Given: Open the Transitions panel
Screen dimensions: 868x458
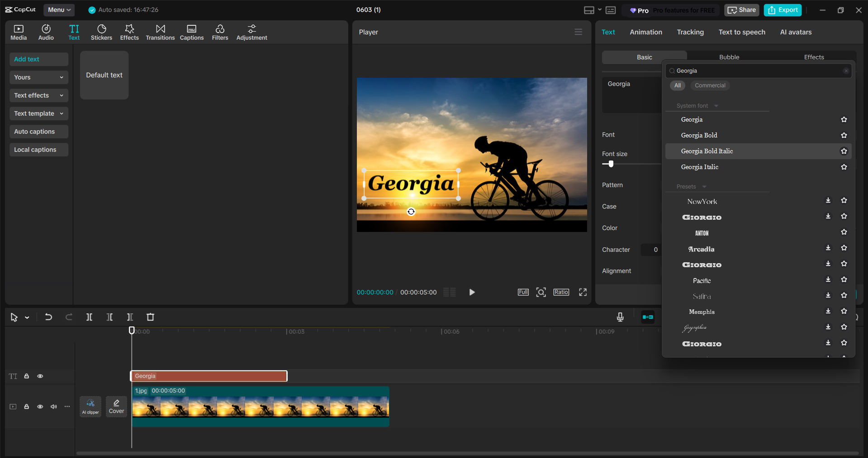Looking at the screenshot, I should 160,33.
